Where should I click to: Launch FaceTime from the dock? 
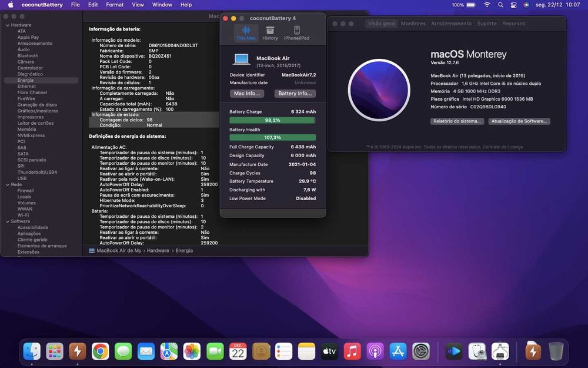215,352
